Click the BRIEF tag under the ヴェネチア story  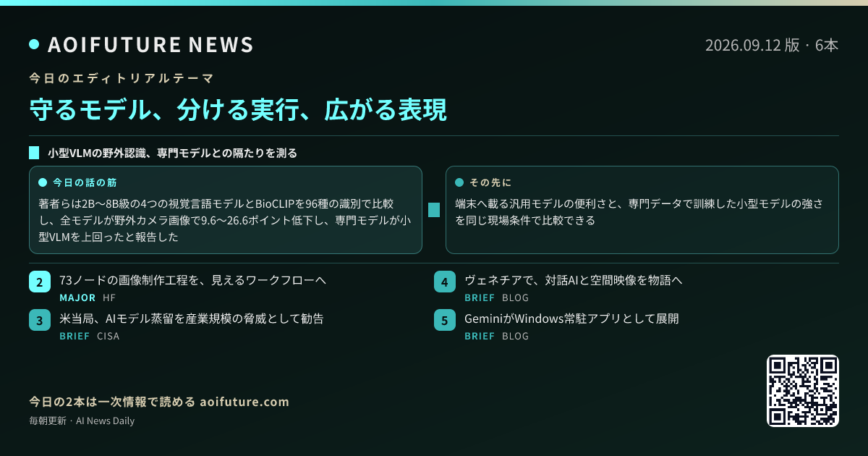point(480,297)
